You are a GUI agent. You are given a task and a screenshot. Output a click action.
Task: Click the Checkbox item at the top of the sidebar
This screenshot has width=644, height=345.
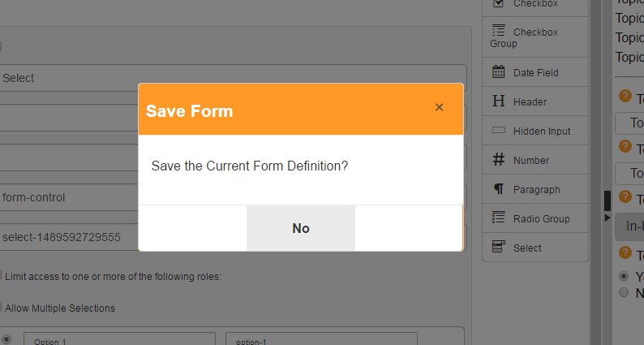(x=535, y=6)
